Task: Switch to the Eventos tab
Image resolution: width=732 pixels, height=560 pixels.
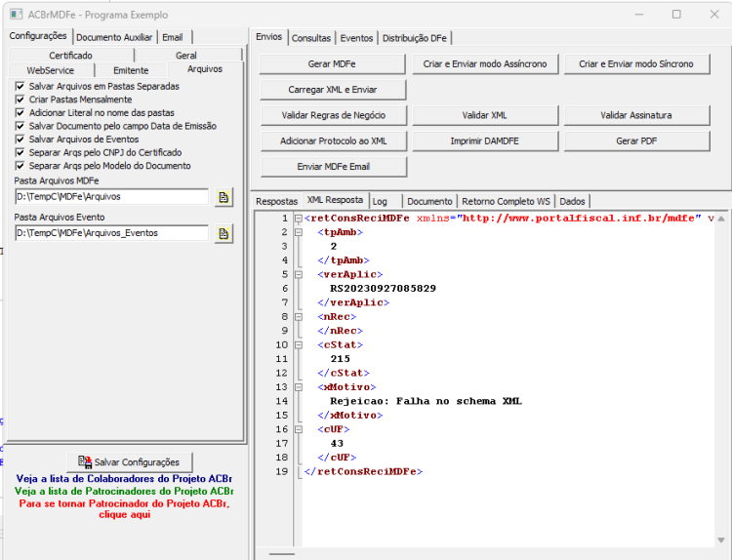Action: tap(356, 38)
